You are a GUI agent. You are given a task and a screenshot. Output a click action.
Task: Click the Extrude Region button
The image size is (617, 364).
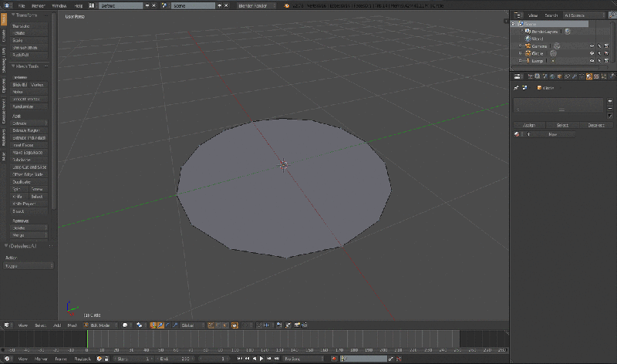29,130
